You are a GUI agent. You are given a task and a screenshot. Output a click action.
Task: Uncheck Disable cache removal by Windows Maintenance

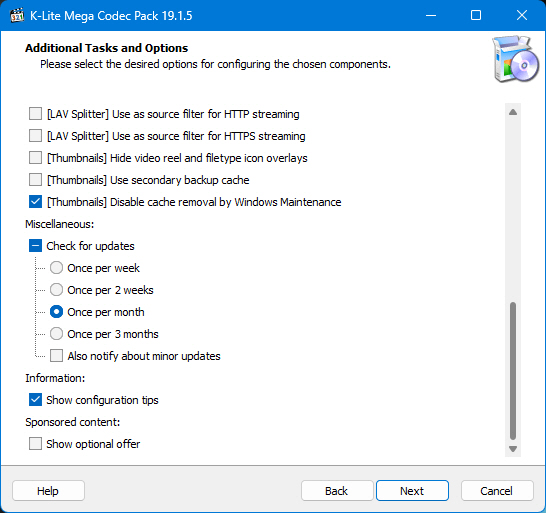35,202
